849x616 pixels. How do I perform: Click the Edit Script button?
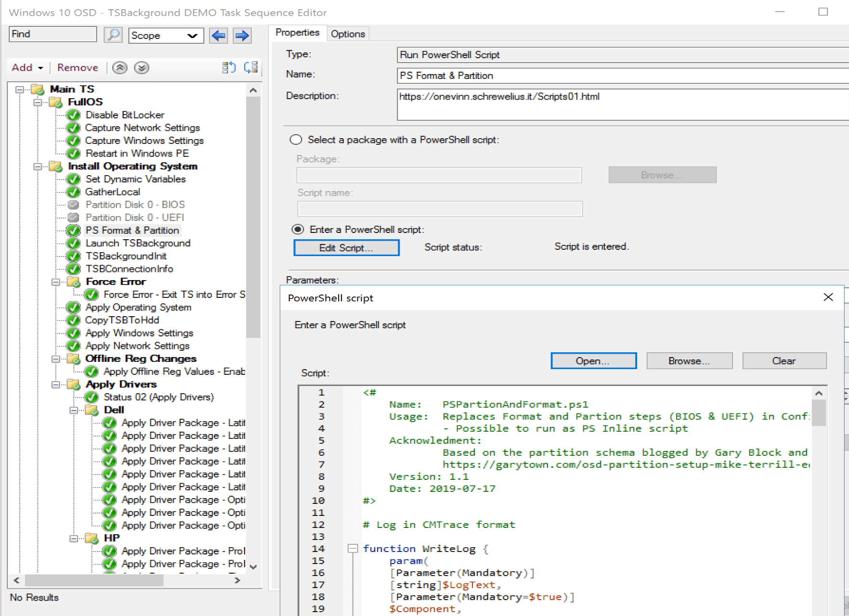(x=346, y=247)
